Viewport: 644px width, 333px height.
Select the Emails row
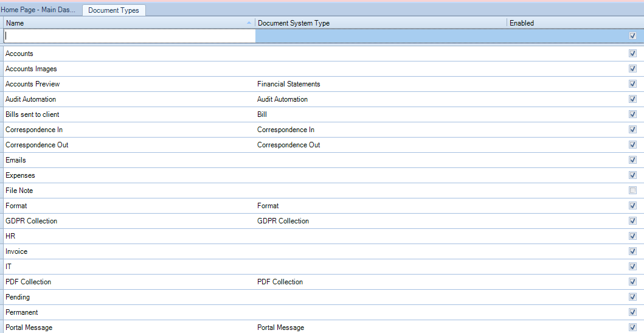pyautogui.click(x=324, y=160)
